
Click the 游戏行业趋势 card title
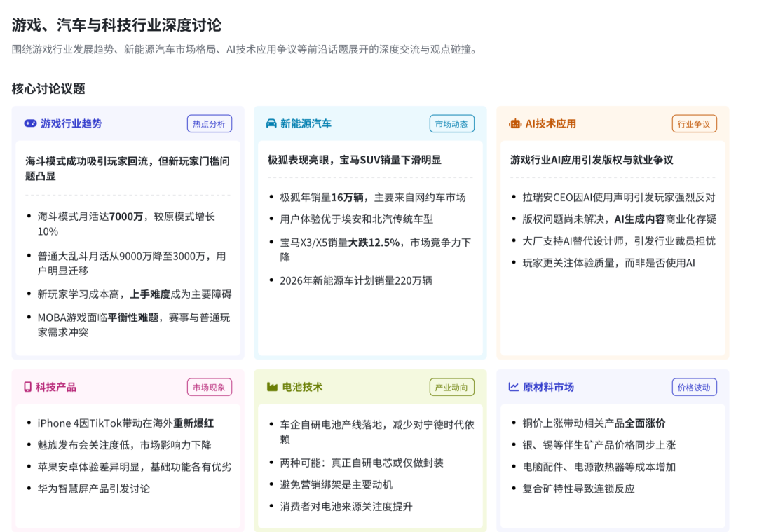click(71, 123)
